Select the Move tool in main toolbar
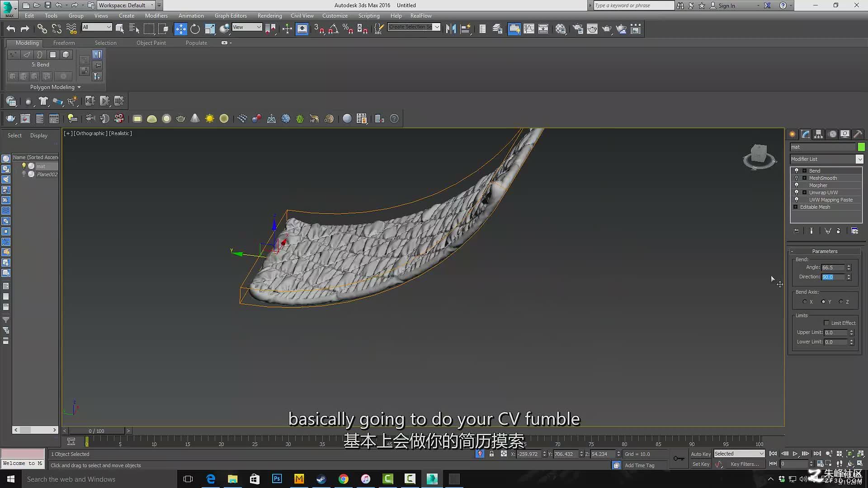Image resolution: width=868 pixels, height=488 pixels. click(180, 29)
